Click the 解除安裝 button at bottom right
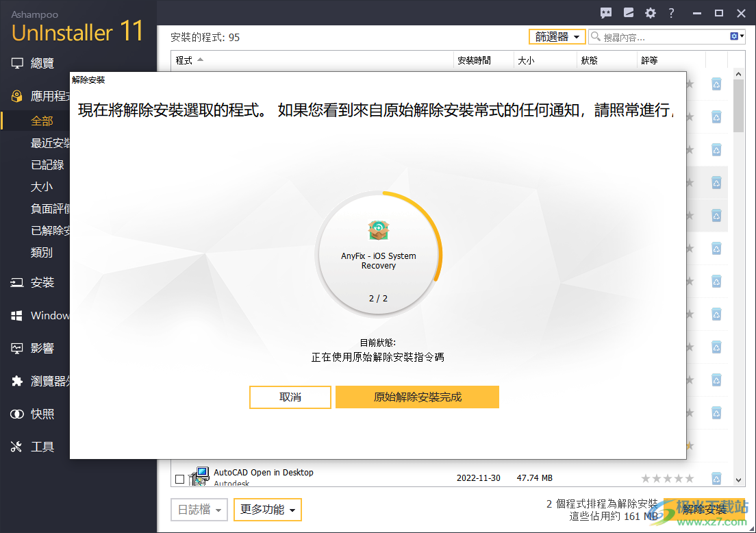756x533 pixels. pos(704,510)
